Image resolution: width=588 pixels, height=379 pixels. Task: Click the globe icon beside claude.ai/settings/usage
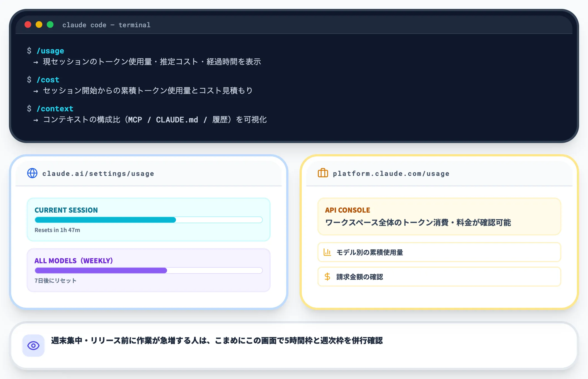click(x=32, y=173)
